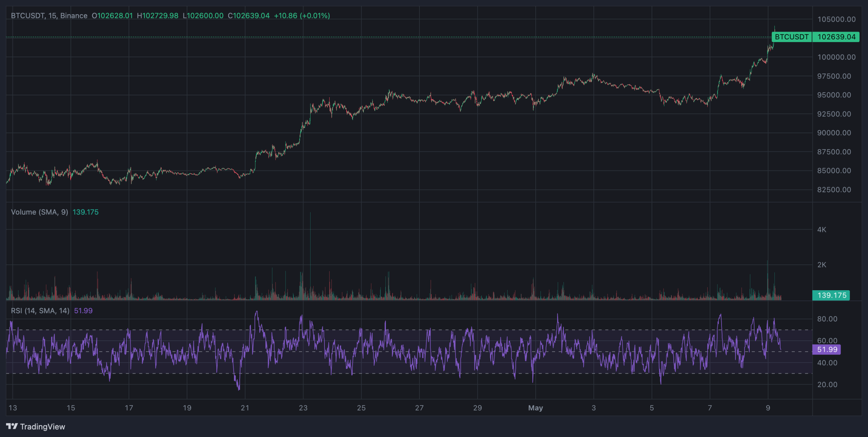868x437 pixels.
Task: Click the latest candle at chart top
Action: (x=774, y=32)
